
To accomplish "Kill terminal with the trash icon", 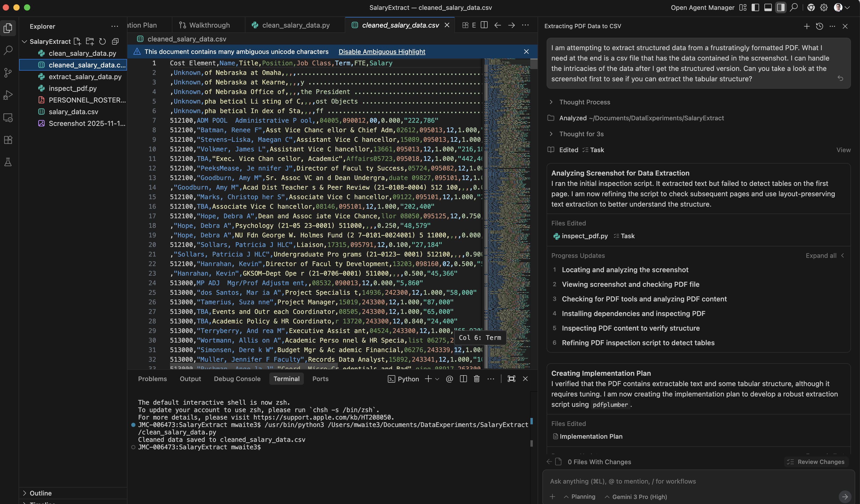I will [477, 379].
